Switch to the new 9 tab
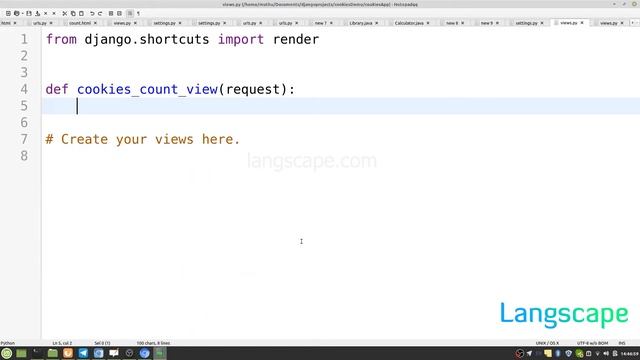 [x=487, y=23]
